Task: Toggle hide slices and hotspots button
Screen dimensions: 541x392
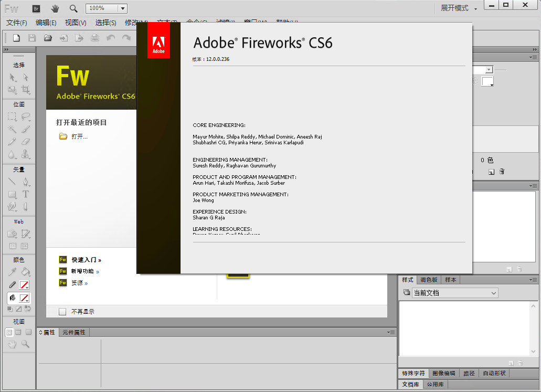Action: click(x=13, y=246)
